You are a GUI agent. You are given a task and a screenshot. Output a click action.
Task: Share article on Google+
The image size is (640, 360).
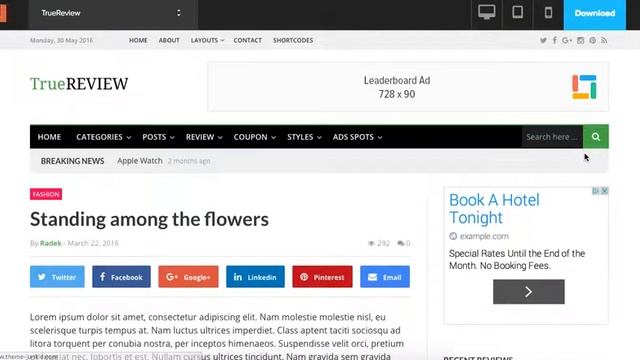(188, 277)
